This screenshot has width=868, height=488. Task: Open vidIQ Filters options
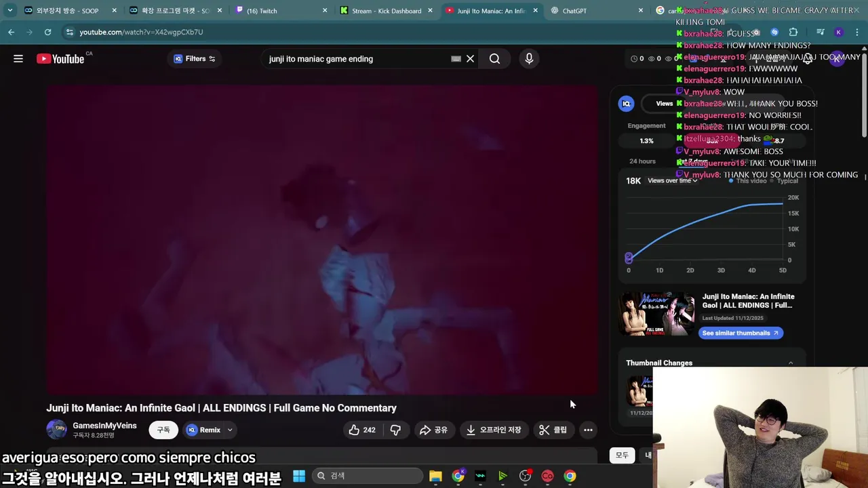[195, 59]
